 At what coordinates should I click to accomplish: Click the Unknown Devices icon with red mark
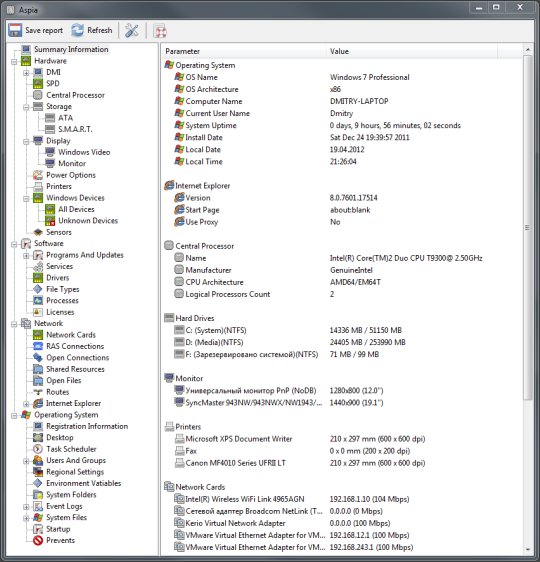[x=50, y=221]
